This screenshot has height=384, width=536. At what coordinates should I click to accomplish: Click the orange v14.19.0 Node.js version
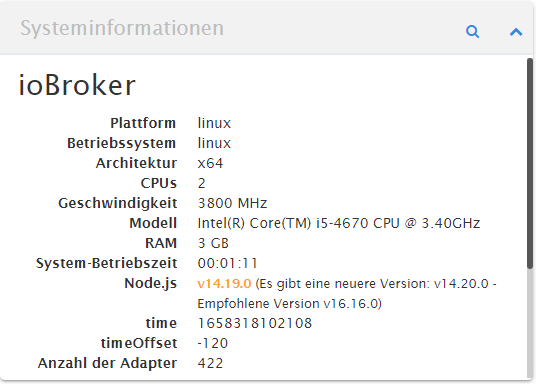(224, 283)
